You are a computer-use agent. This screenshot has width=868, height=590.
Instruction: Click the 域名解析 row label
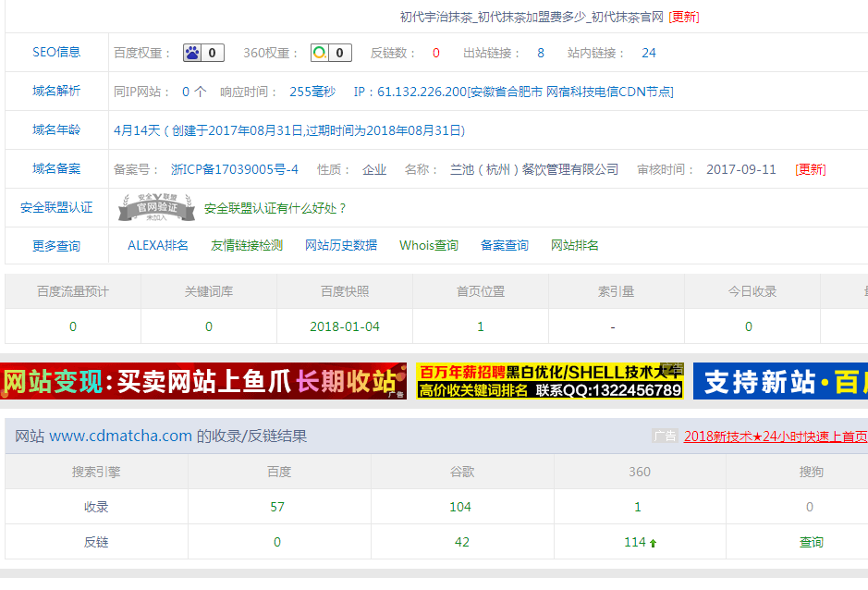click(56, 91)
